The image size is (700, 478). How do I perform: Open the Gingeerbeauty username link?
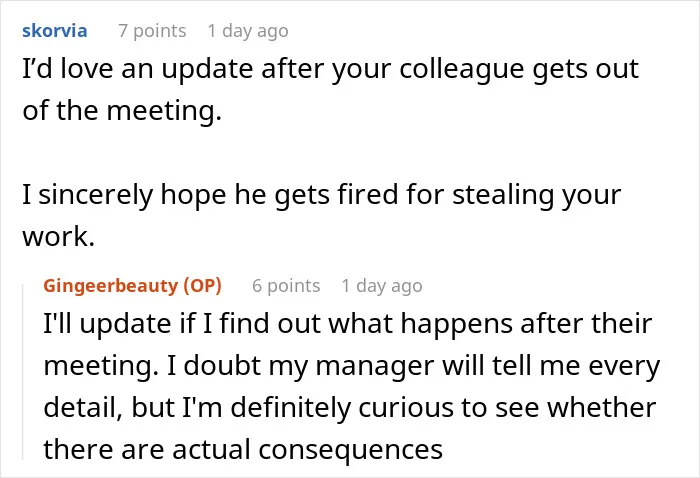pyautogui.click(x=111, y=286)
